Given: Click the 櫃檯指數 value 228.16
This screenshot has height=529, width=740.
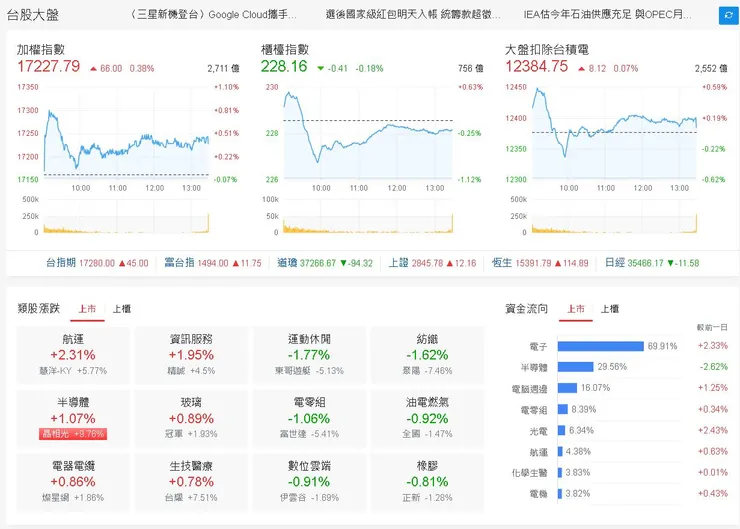Looking at the screenshot, I should [284, 67].
